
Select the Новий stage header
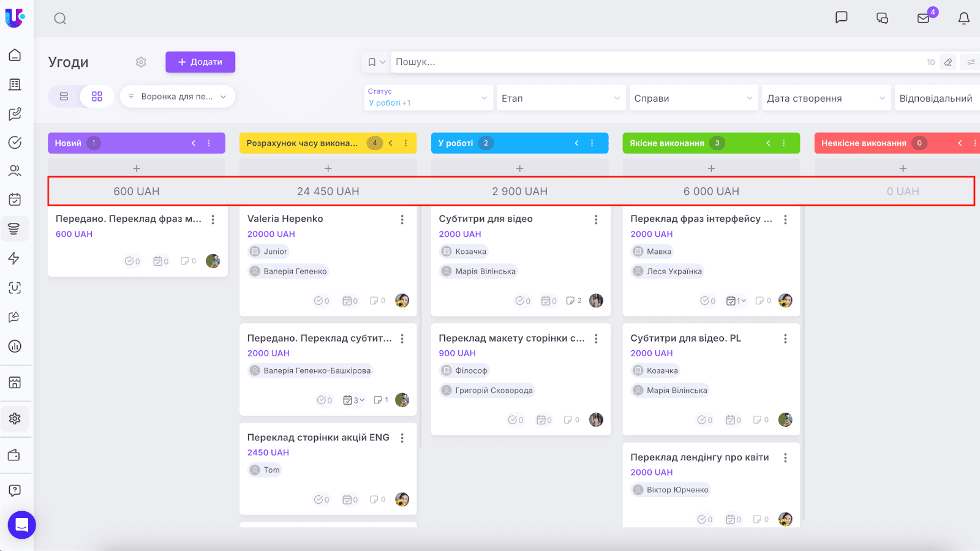137,143
